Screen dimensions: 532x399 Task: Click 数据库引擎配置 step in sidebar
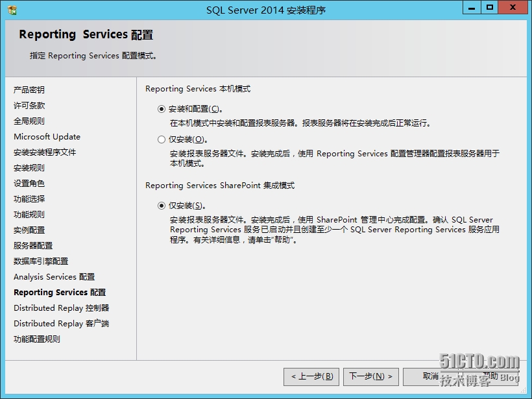[41, 261]
